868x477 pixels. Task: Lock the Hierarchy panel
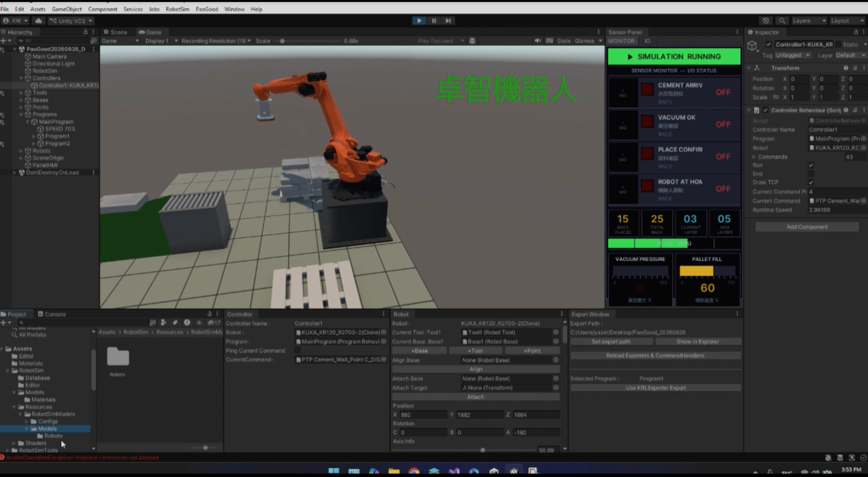point(85,32)
